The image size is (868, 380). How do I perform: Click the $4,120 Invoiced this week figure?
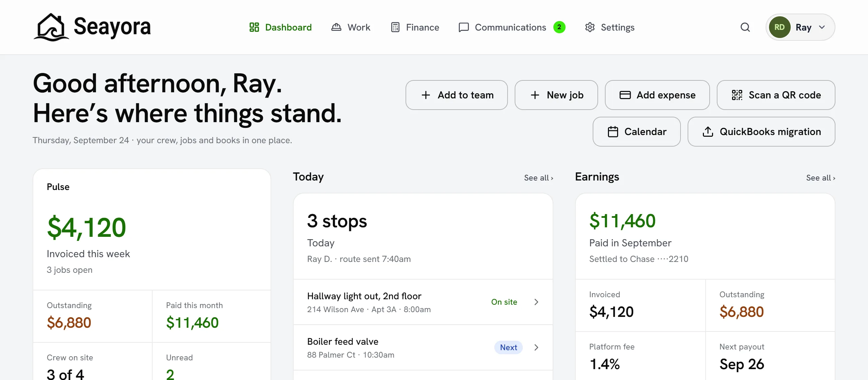click(86, 227)
